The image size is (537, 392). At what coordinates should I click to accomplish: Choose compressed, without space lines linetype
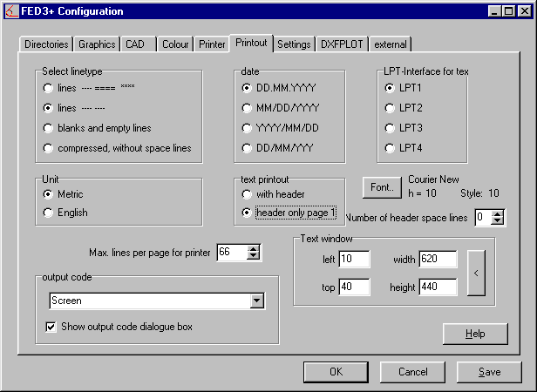click(x=49, y=148)
